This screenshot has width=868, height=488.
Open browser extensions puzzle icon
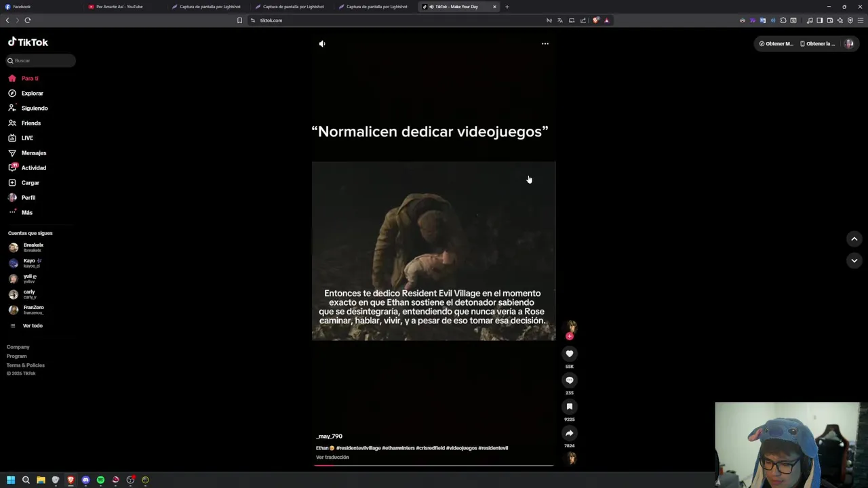click(783, 20)
